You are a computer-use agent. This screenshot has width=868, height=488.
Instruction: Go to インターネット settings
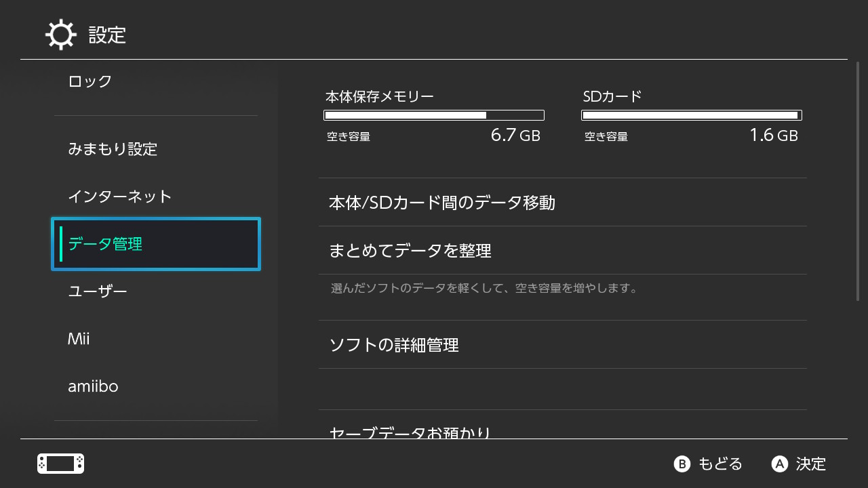tap(120, 197)
